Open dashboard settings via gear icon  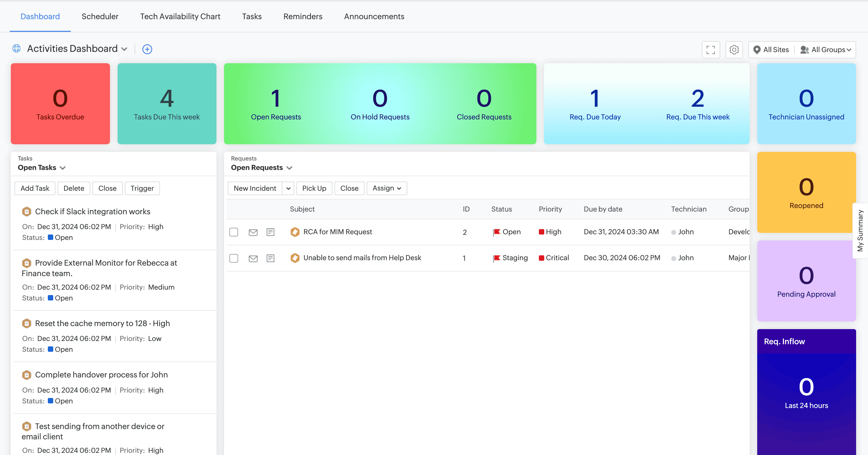point(734,49)
